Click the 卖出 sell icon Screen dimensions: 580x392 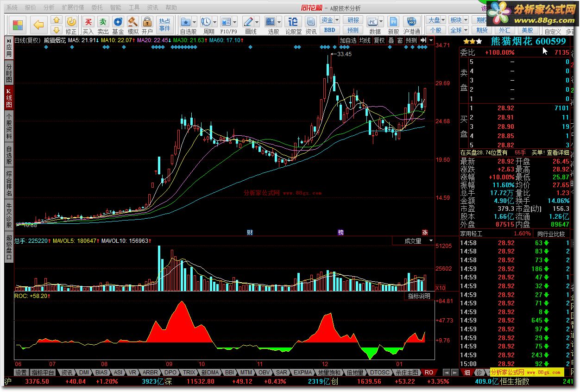[103, 25]
